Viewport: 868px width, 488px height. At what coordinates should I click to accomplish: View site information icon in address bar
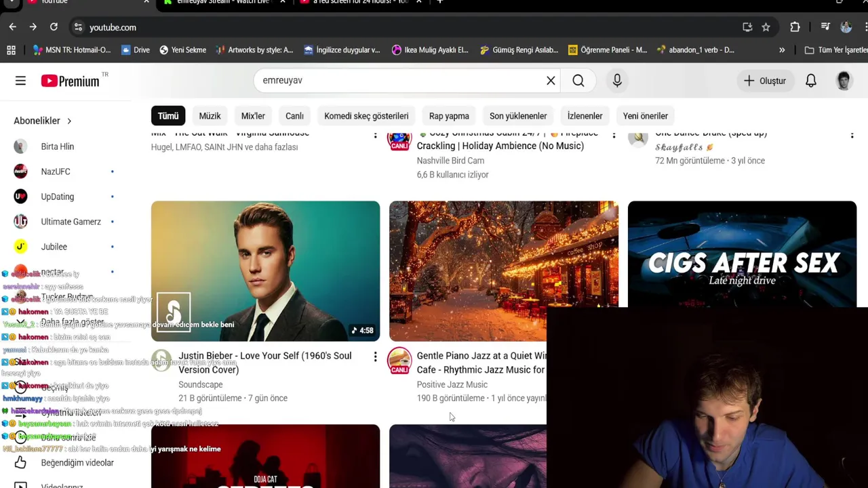[x=78, y=27]
